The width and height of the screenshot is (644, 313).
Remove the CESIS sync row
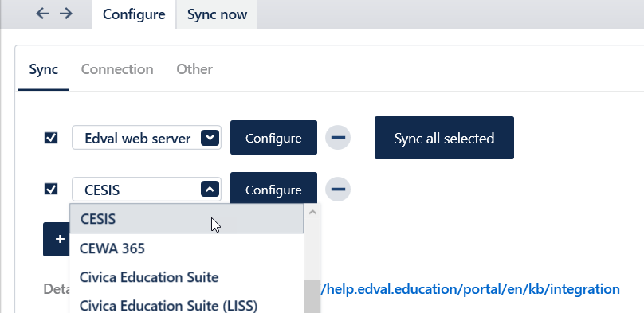[338, 189]
